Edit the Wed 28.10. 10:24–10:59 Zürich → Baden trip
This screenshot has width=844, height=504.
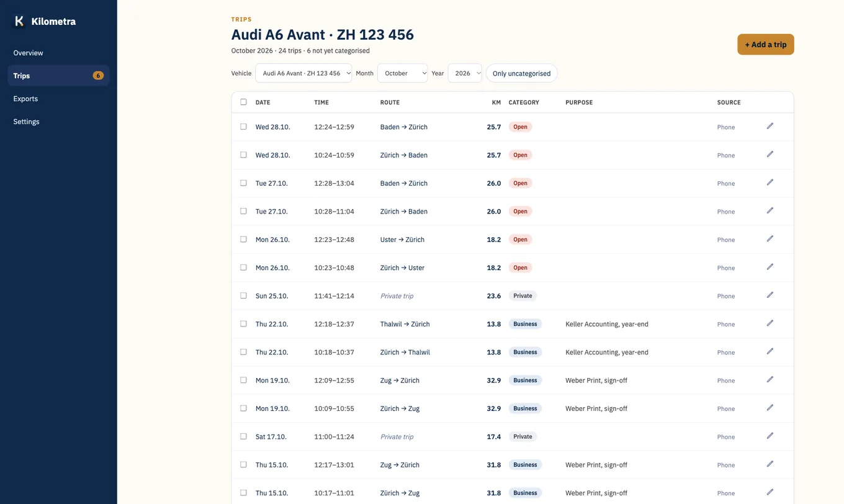pyautogui.click(x=770, y=155)
